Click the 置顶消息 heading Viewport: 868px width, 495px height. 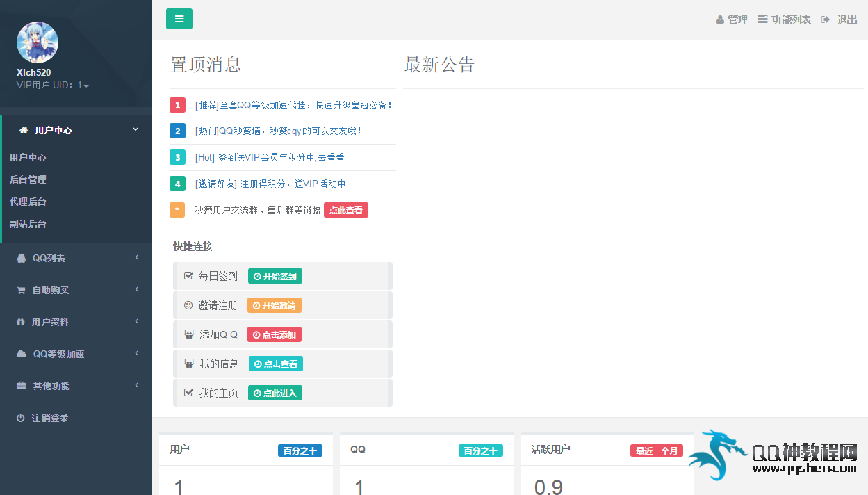(x=206, y=65)
